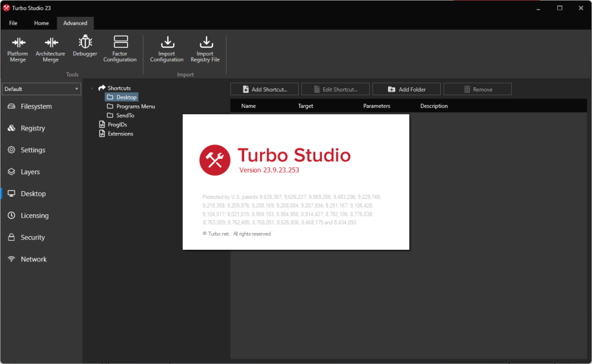This screenshot has height=364, width=592.
Task: Collapse the Shortcuts tree node arrow
Action: coord(92,88)
